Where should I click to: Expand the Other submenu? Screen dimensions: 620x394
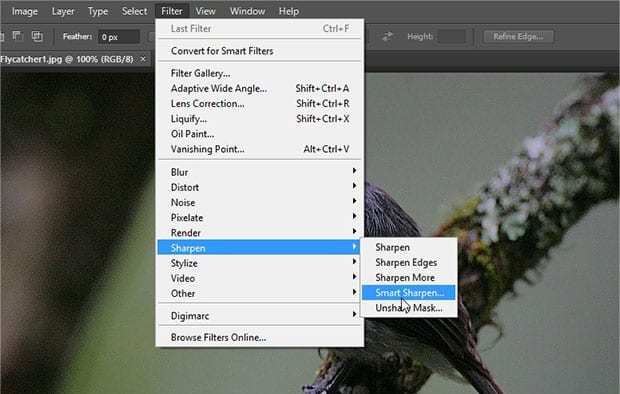[260, 293]
